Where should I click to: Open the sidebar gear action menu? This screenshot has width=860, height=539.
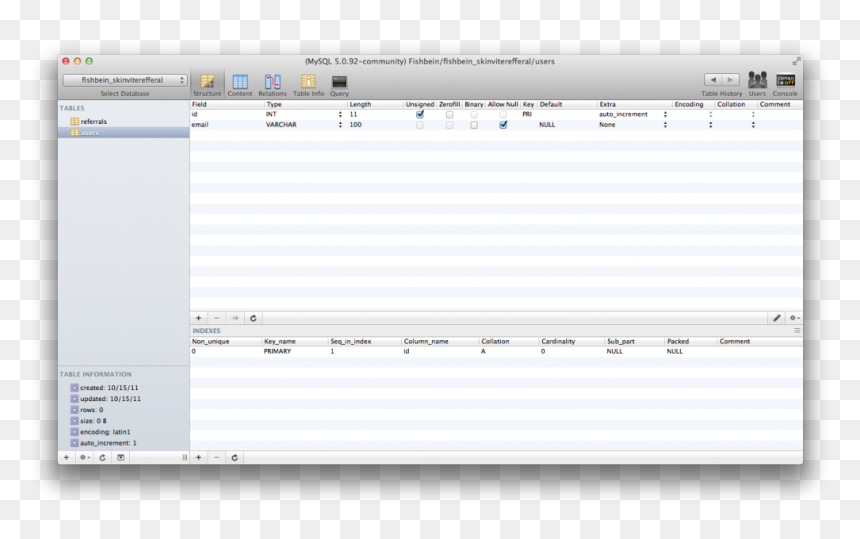[x=84, y=457]
